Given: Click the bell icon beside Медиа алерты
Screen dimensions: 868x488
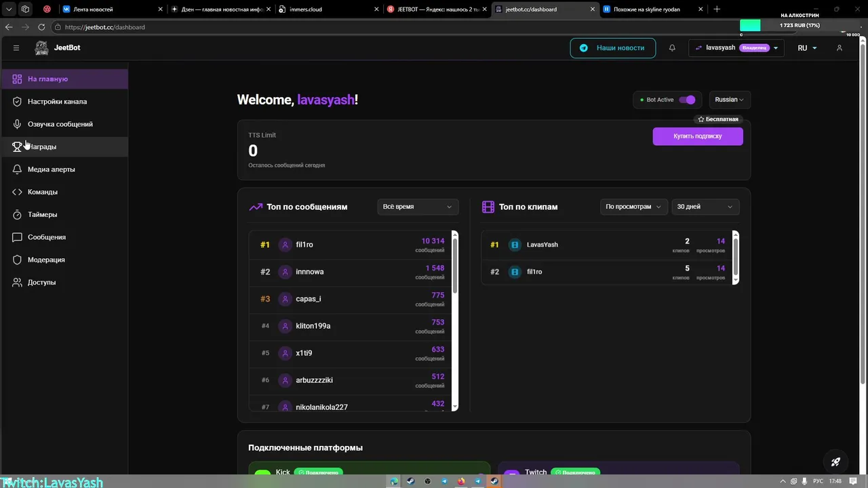Looking at the screenshot, I should pos(17,169).
